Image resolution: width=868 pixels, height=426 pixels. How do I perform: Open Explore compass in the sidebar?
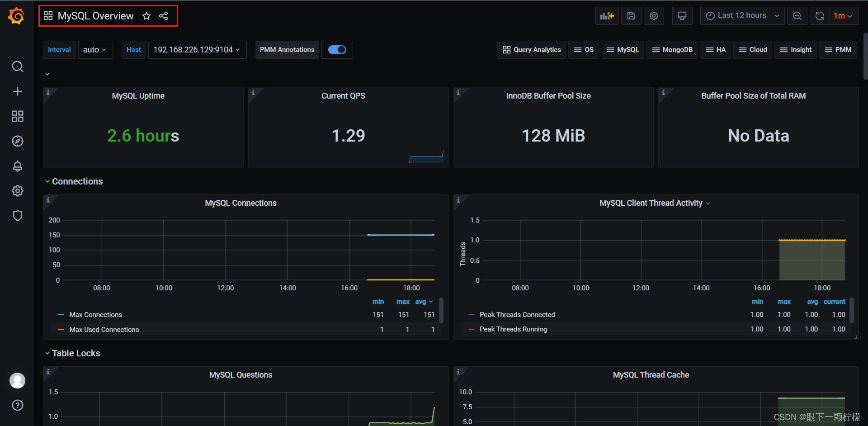[17, 141]
